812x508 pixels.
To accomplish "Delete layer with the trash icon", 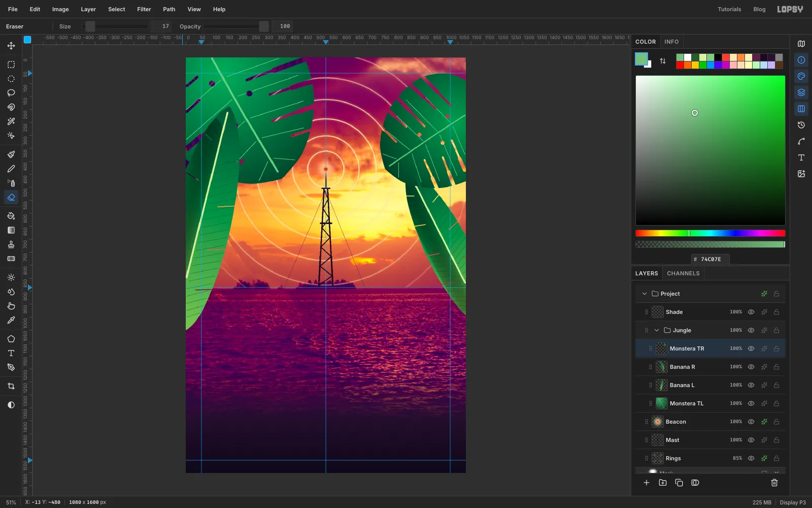I will (x=774, y=483).
